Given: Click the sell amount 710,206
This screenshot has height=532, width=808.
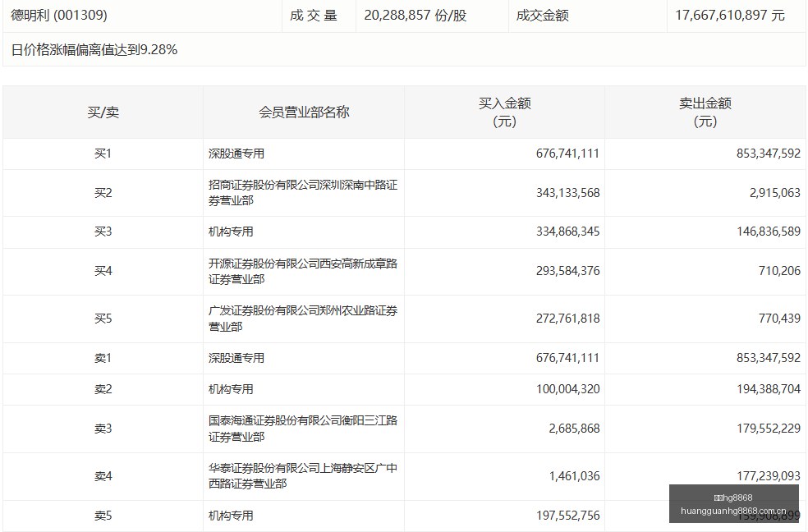Looking at the screenshot, I should [x=779, y=271].
